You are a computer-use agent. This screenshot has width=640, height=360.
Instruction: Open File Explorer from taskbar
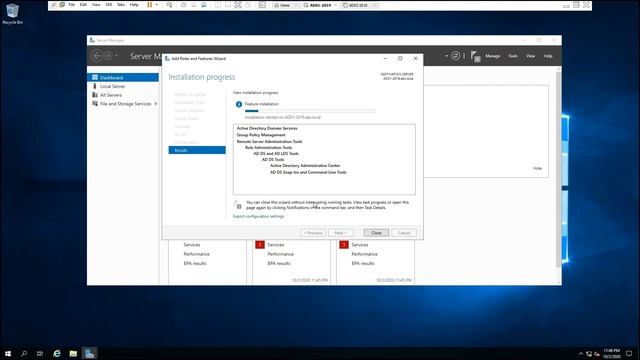click(x=73, y=353)
